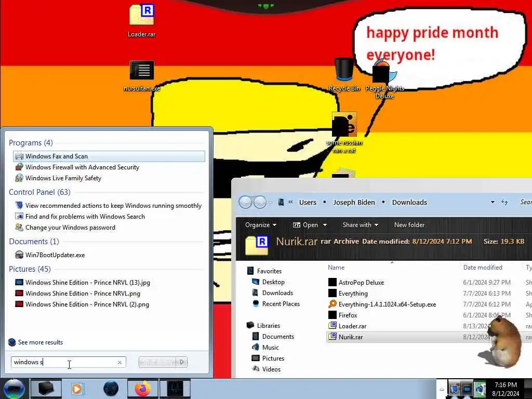Open Desktop in the navigation pane
532x399 pixels.
pyautogui.click(x=269, y=282)
